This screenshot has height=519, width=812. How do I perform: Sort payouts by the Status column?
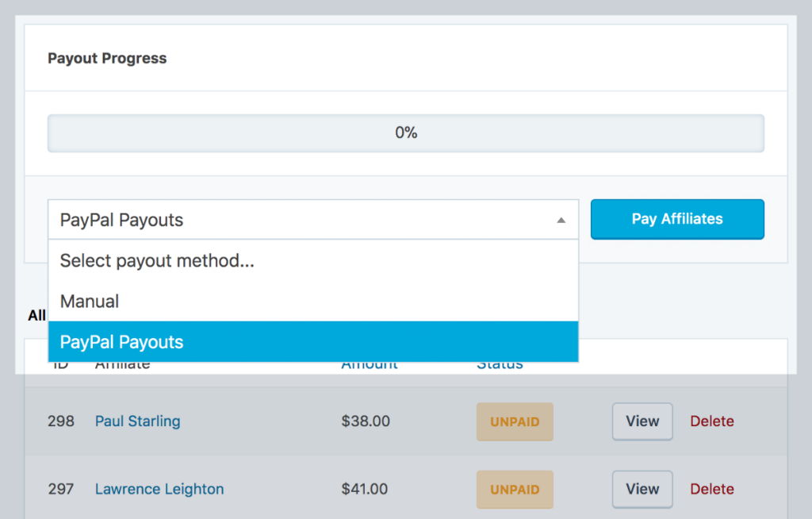pos(499,363)
